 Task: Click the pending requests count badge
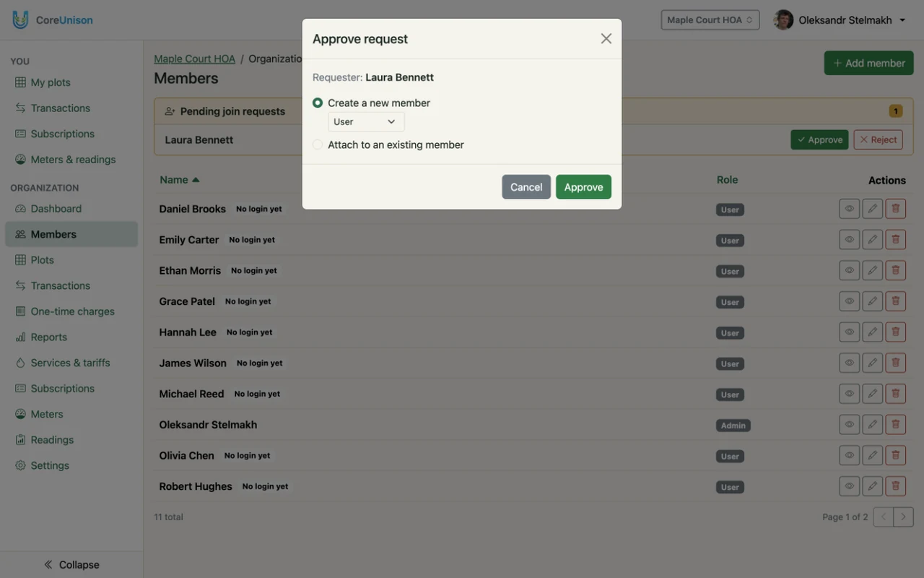pos(896,111)
